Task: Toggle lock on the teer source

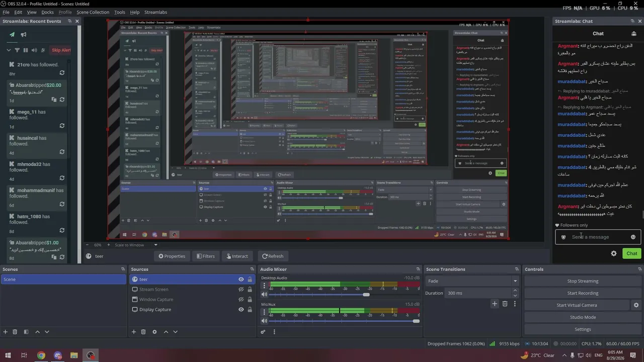Action: (x=250, y=280)
